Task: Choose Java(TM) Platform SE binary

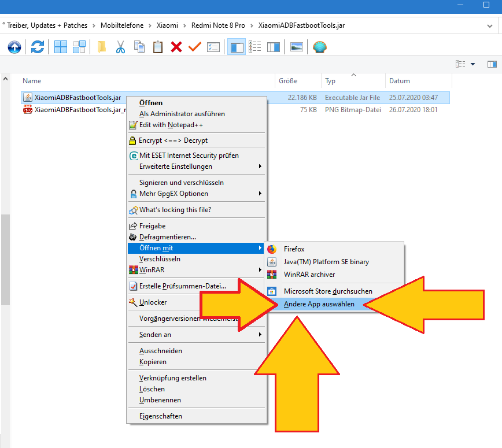Action: pyautogui.click(x=334, y=262)
